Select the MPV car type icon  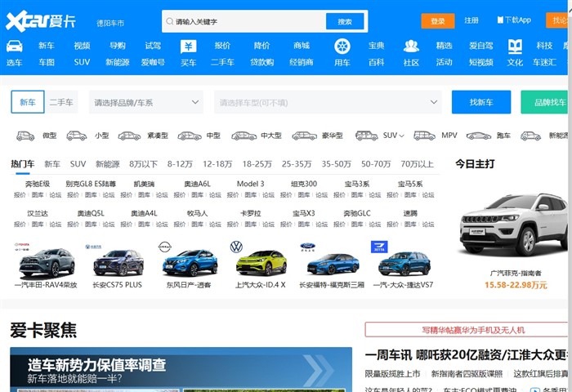pos(424,136)
